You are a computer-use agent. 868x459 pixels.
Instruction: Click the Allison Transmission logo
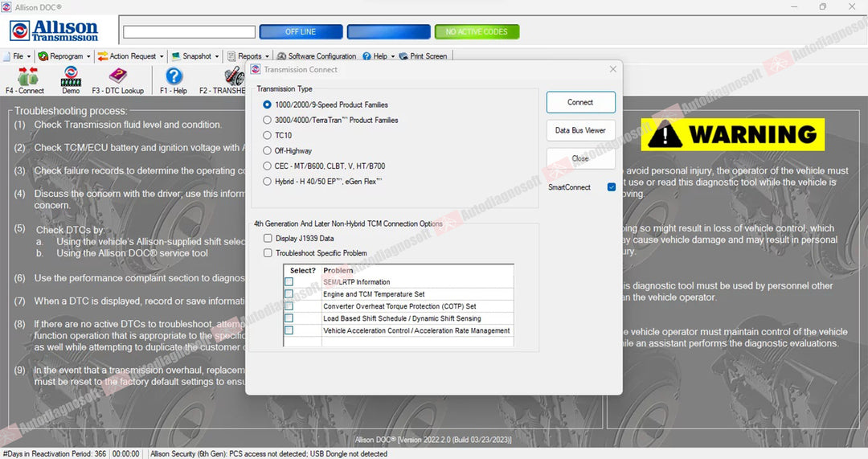click(55, 31)
